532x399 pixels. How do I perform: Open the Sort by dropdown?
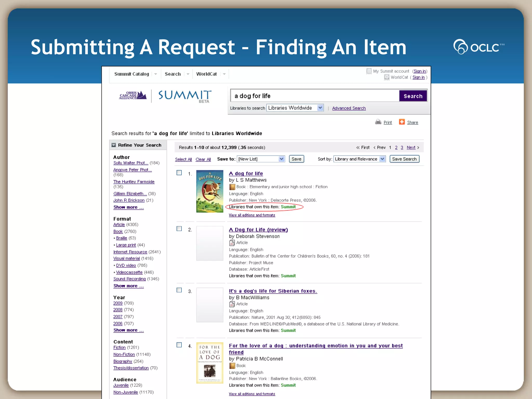coord(360,159)
